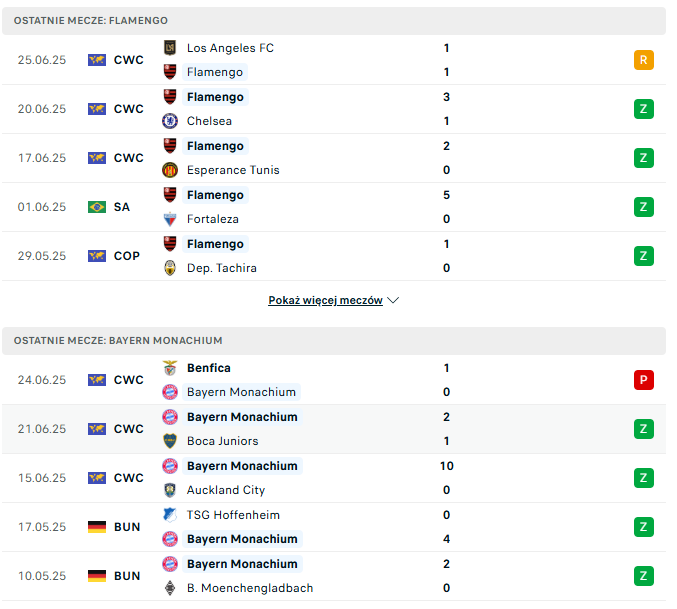Click the Boca Juniors crest icon
Image resolution: width=677 pixels, height=609 pixels.
[170, 441]
